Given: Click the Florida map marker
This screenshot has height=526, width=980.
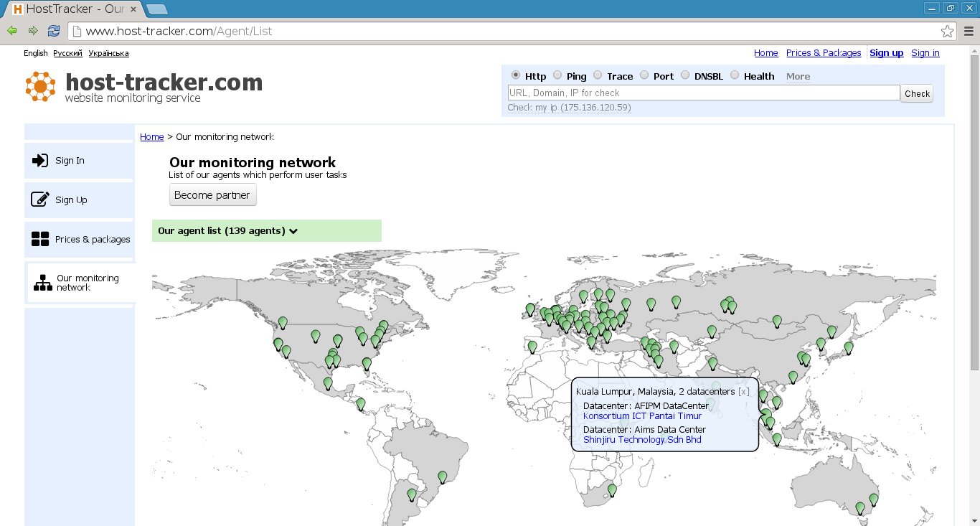Looking at the screenshot, I should tap(367, 365).
